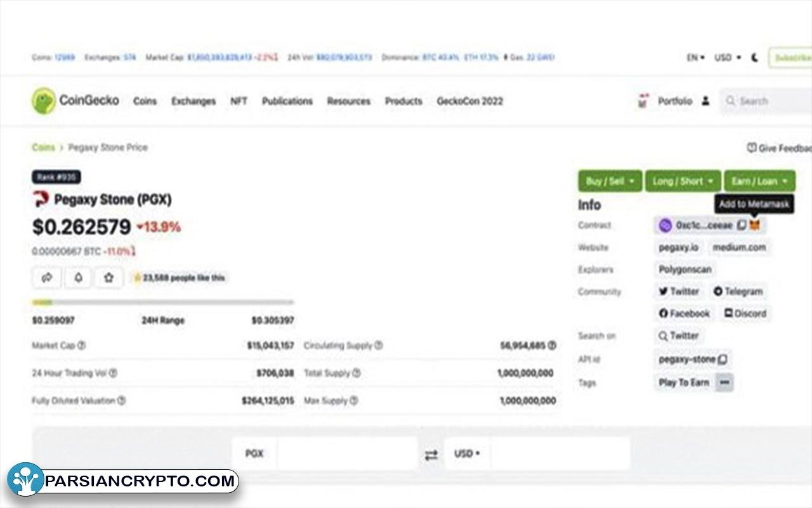Open the Polygonscan explorer link

(685, 269)
